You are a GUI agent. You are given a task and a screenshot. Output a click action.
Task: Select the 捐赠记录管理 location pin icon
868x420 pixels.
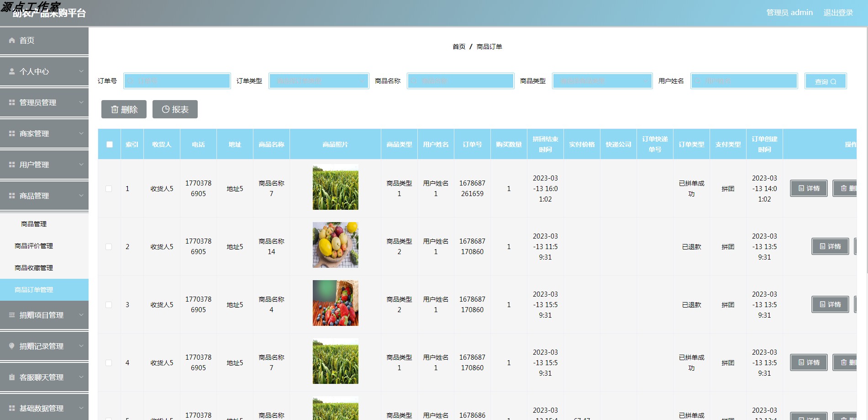tap(11, 346)
